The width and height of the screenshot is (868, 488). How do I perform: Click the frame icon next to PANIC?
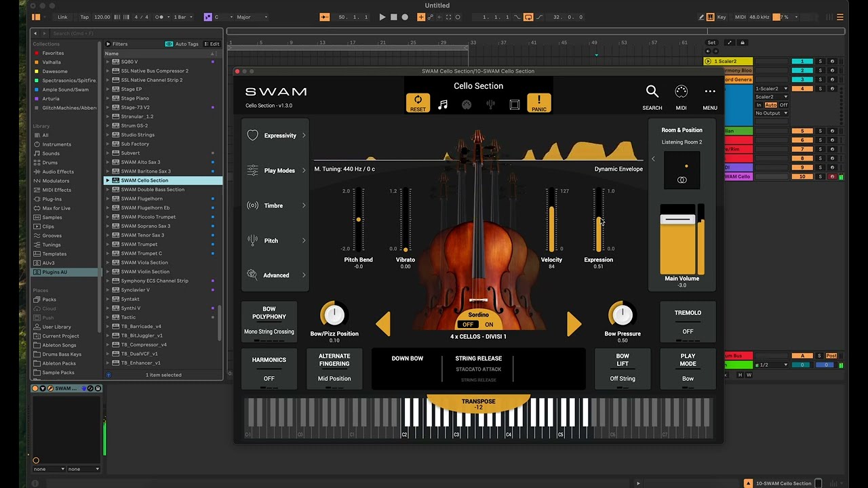515,104
